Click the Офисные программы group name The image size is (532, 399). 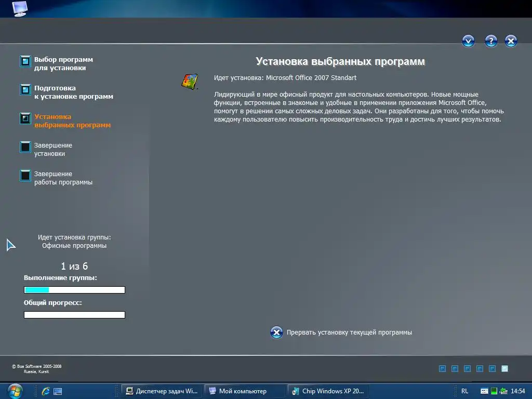(x=74, y=246)
